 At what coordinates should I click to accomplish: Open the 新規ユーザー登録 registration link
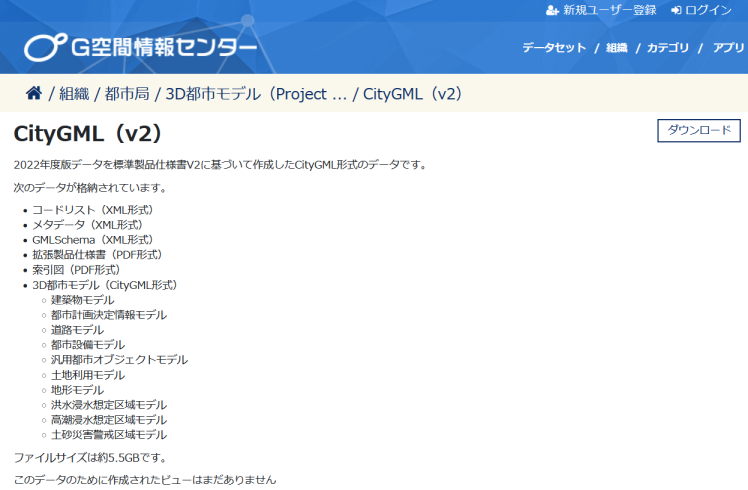(x=601, y=10)
